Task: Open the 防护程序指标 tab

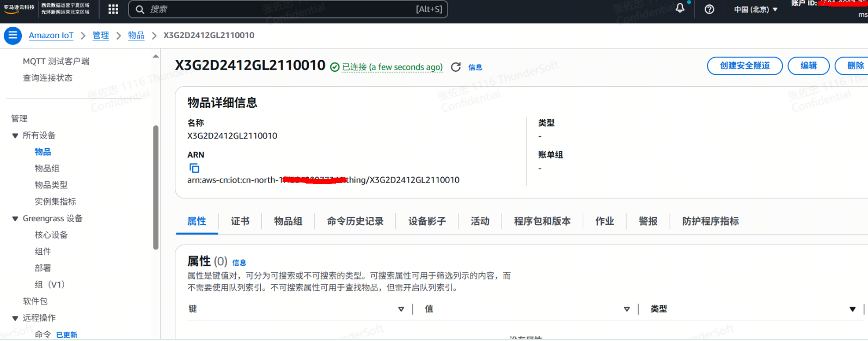Action: click(711, 221)
